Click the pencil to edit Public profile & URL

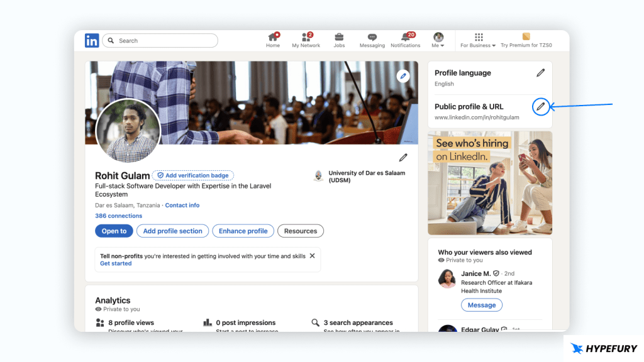[x=541, y=107]
